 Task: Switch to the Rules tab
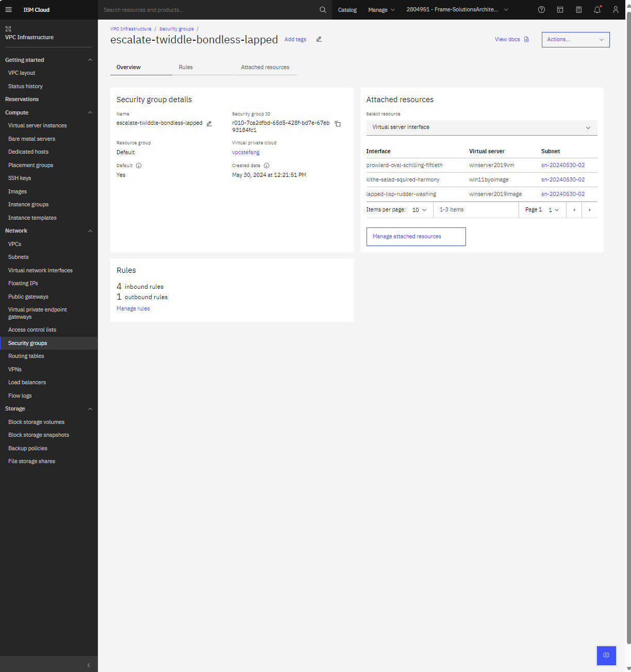click(x=186, y=67)
